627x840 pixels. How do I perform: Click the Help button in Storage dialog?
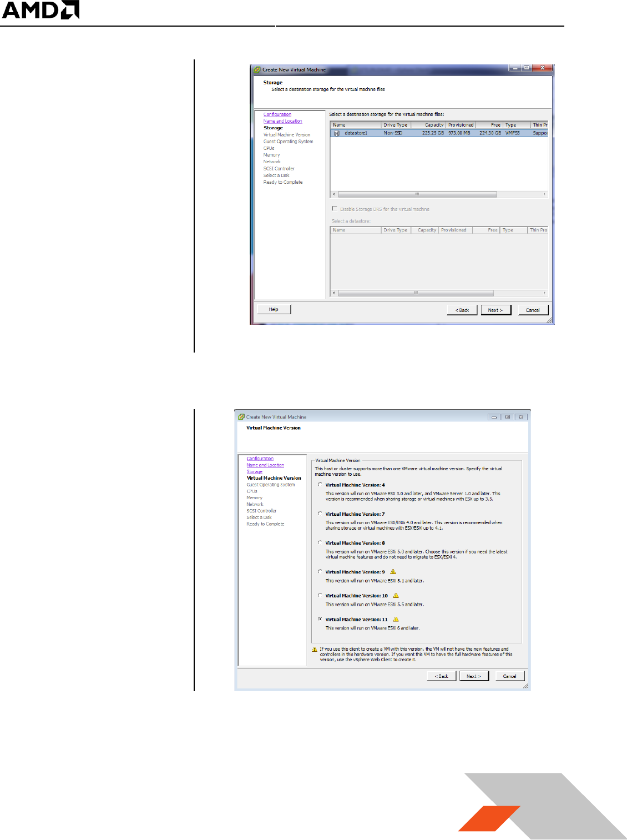click(274, 309)
